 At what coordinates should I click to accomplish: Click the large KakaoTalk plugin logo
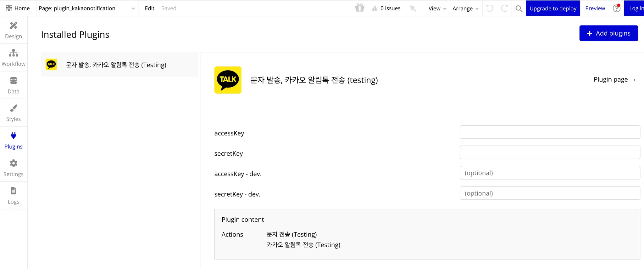click(228, 80)
